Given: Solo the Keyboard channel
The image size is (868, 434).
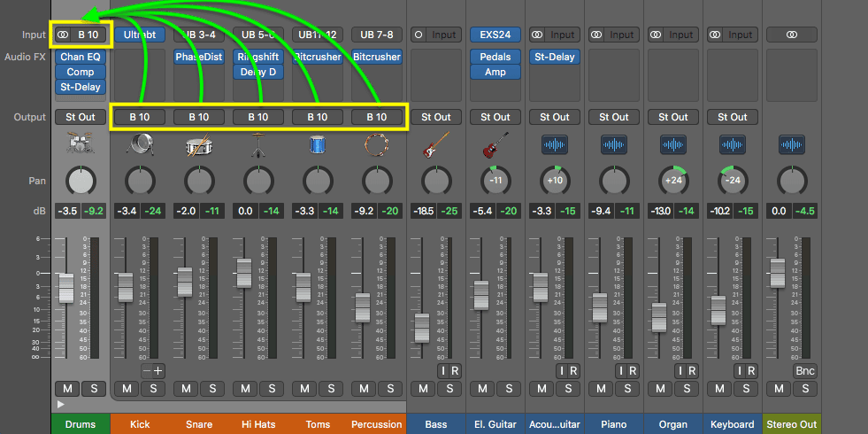Looking at the screenshot, I should click(x=746, y=389).
